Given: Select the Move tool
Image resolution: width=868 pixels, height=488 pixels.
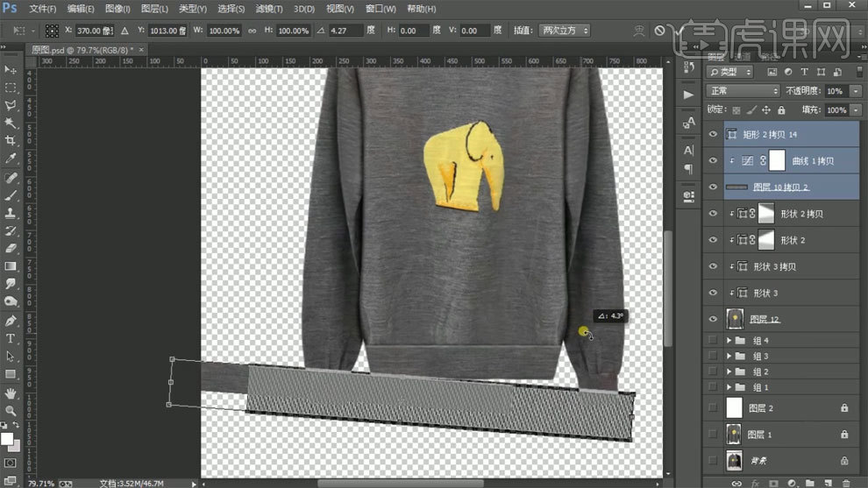Looking at the screenshot, I should point(10,70).
